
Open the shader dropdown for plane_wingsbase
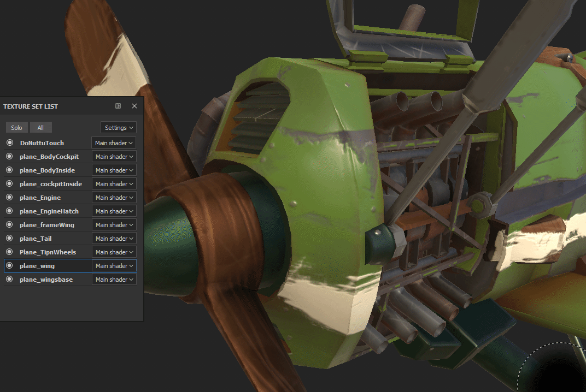114,279
